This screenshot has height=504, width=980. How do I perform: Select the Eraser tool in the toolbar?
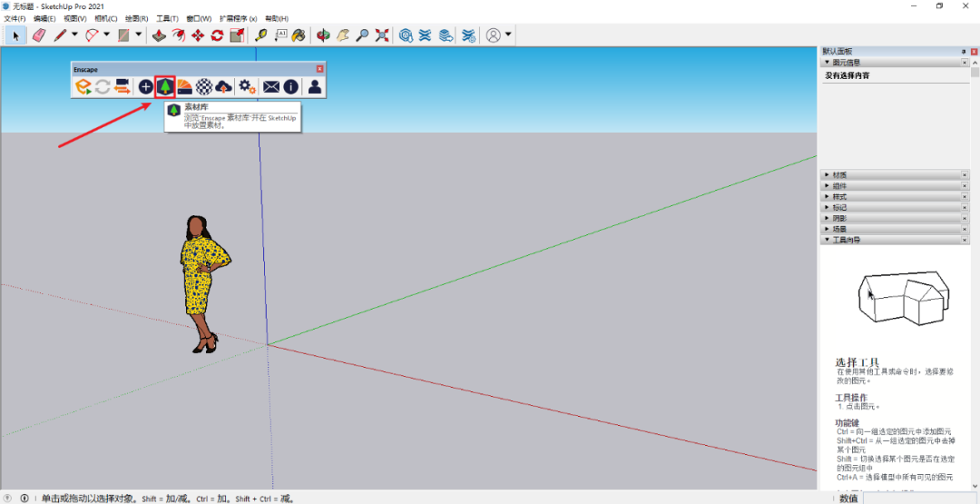pos(38,35)
